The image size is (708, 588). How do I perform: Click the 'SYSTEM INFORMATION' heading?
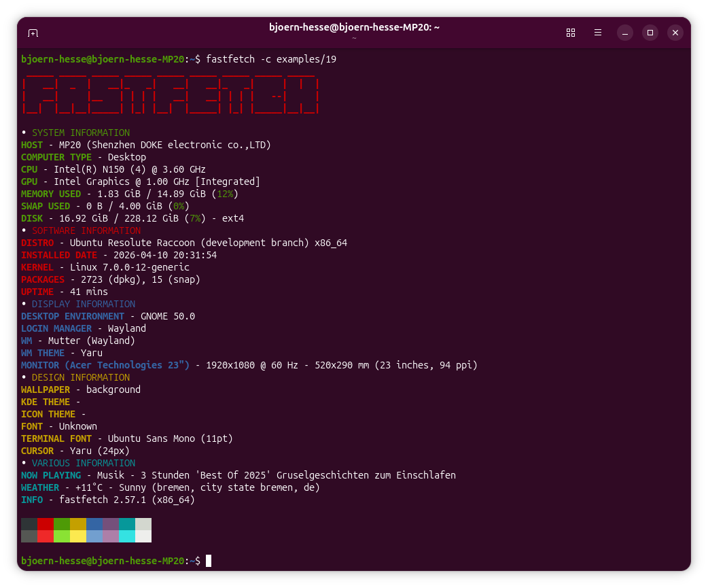coord(81,133)
